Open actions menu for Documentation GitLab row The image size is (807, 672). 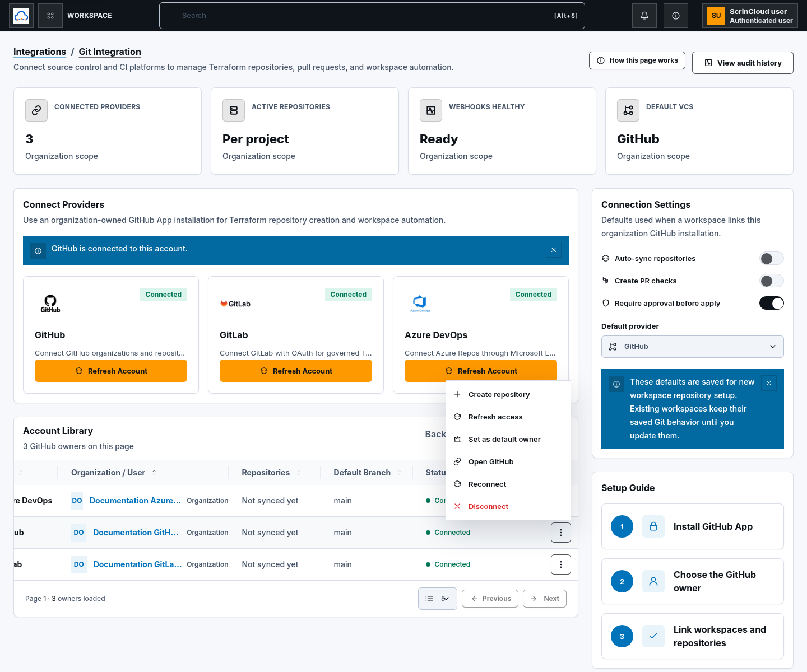[x=561, y=564]
